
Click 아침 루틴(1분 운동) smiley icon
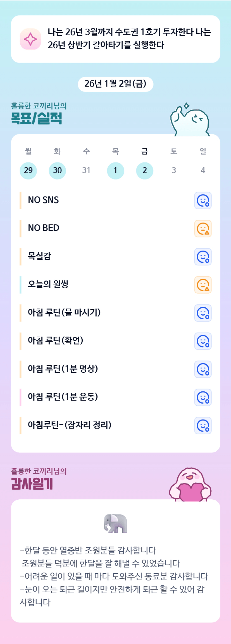coord(203,398)
